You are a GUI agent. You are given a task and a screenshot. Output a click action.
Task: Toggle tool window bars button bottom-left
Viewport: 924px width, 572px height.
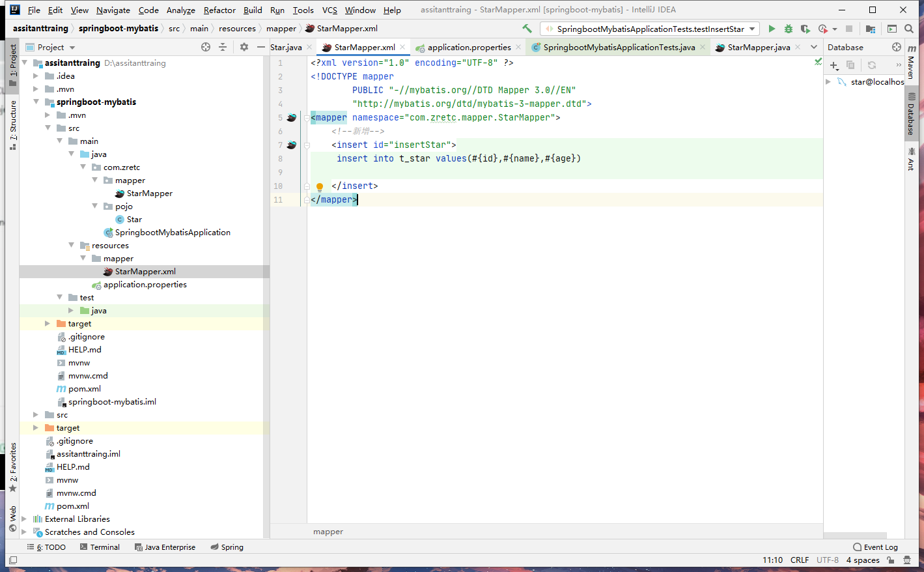click(13, 560)
